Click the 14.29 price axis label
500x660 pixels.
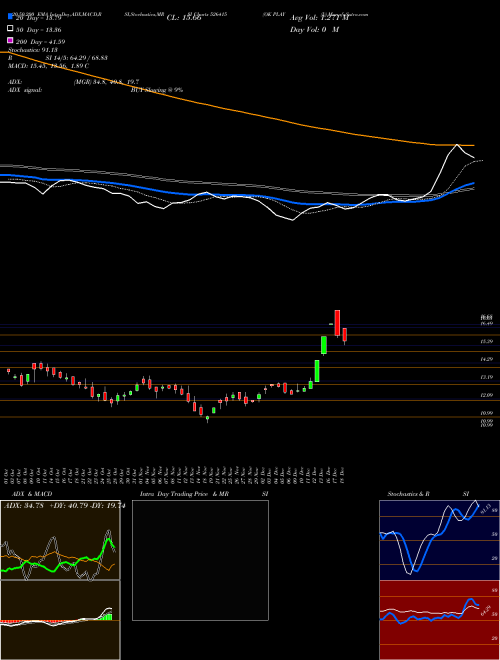487,359
